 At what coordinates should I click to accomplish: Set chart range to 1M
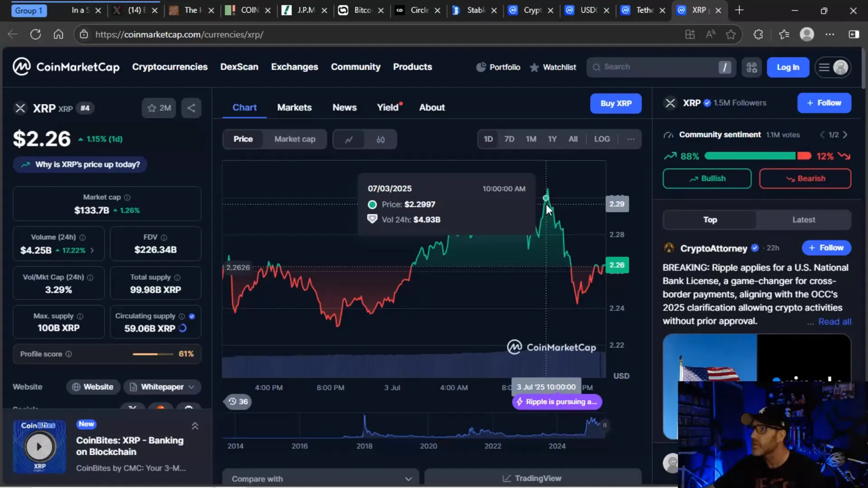[x=531, y=139]
